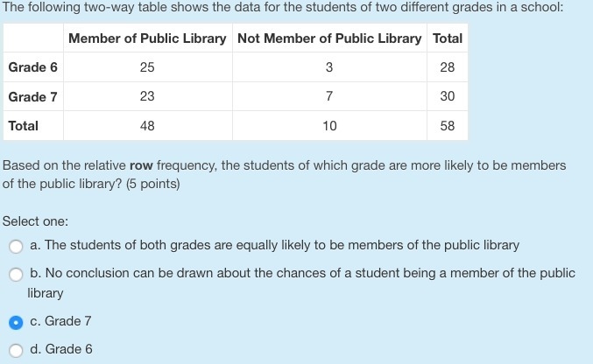Screen dimensions: 593x364
Task: Click the Total column header
Action: coord(448,38)
